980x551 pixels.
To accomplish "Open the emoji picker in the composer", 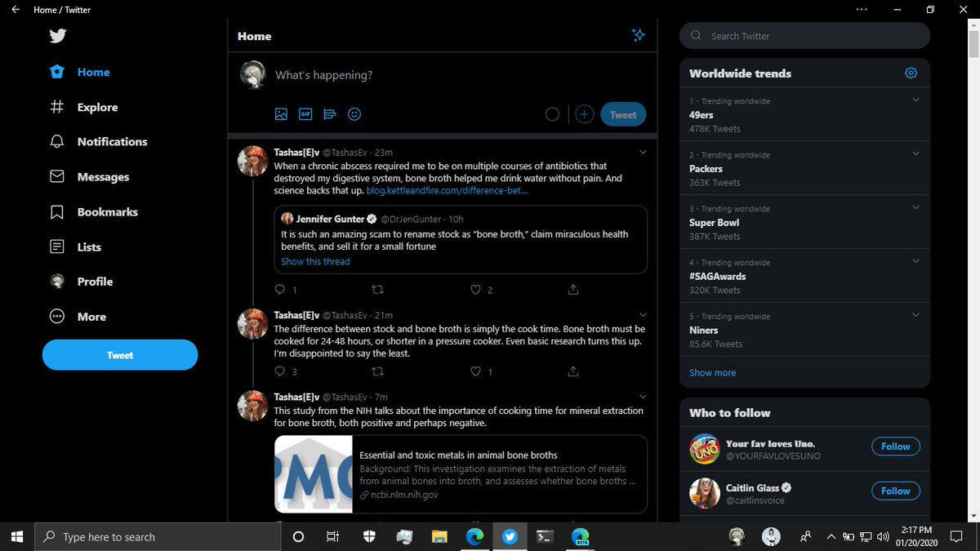I will pyautogui.click(x=354, y=114).
